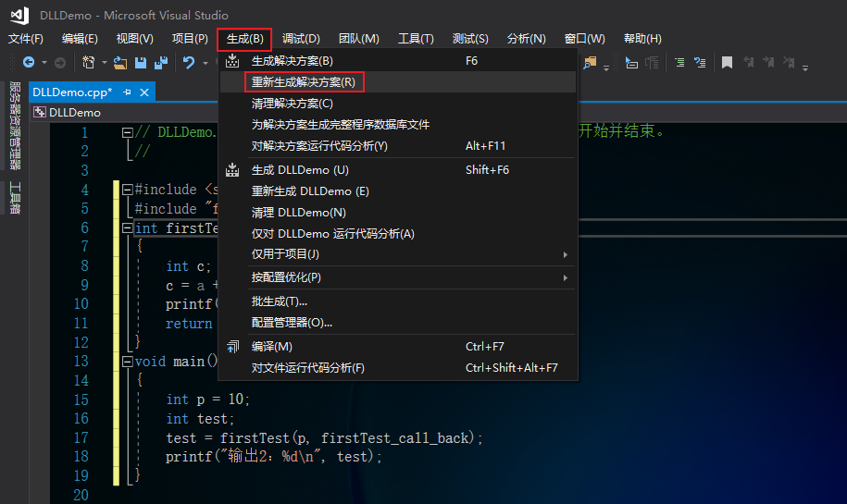Screen dimensions: 847x504
Task: Open the 文件(F) menu
Action: pyautogui.click(x=25, y=39)
